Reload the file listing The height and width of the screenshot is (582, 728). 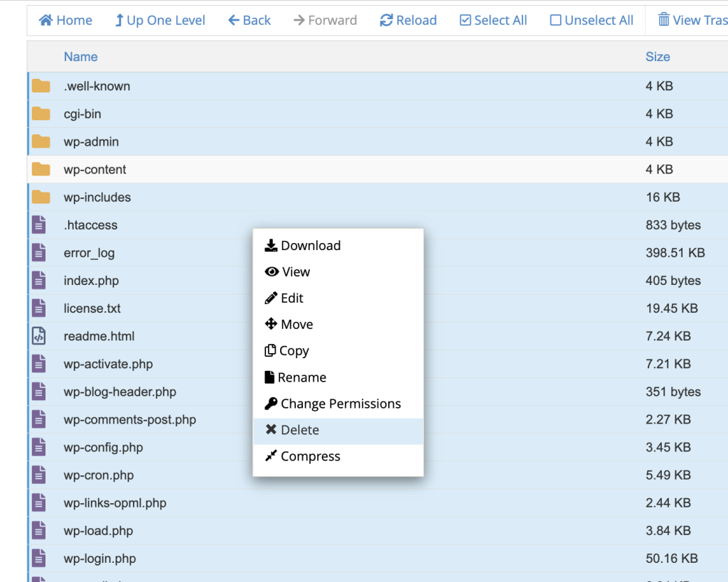pos(409,21)
